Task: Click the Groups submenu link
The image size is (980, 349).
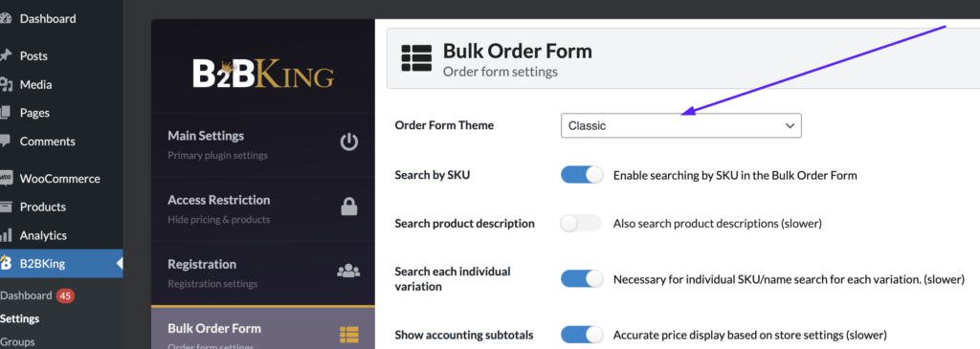Action: click(17, 342)
